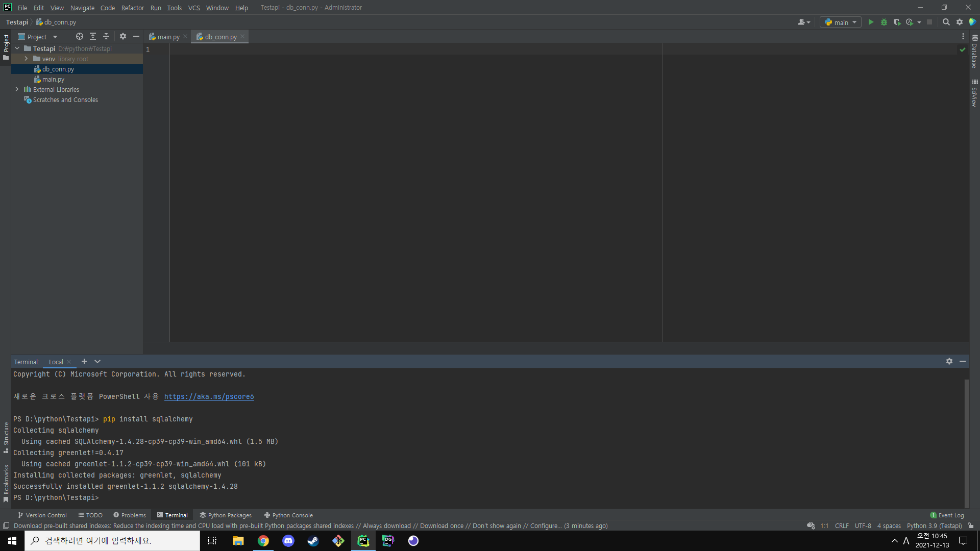Add a new terminal session tab

point(84,361)
